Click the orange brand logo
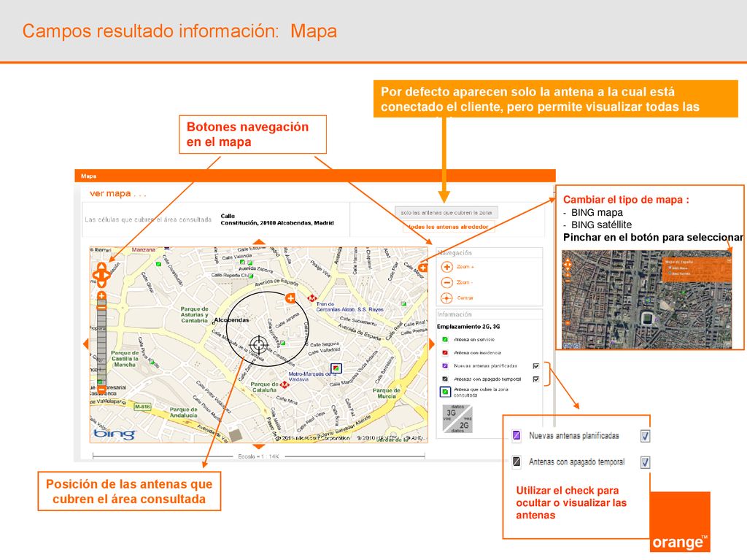747x560 pixels. coord(680,522)
